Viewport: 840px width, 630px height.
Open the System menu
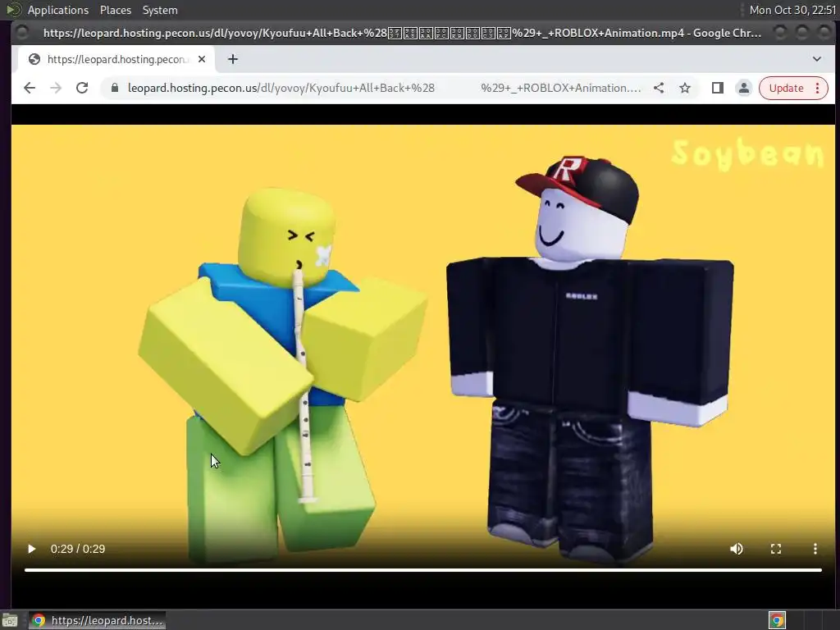tap(160, 10)
